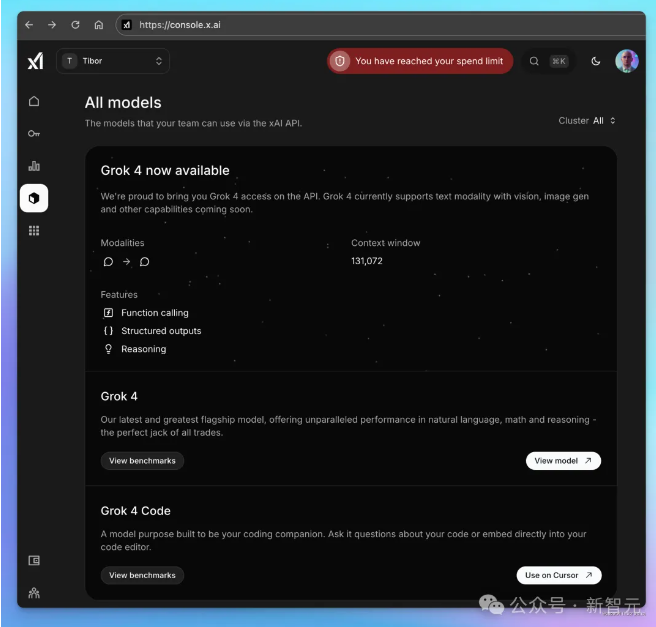Image resolution: width=656 pixels, height=627 pixels.
Task: Click the shield icon in the warning banner
Action: [x=340, y=61]
